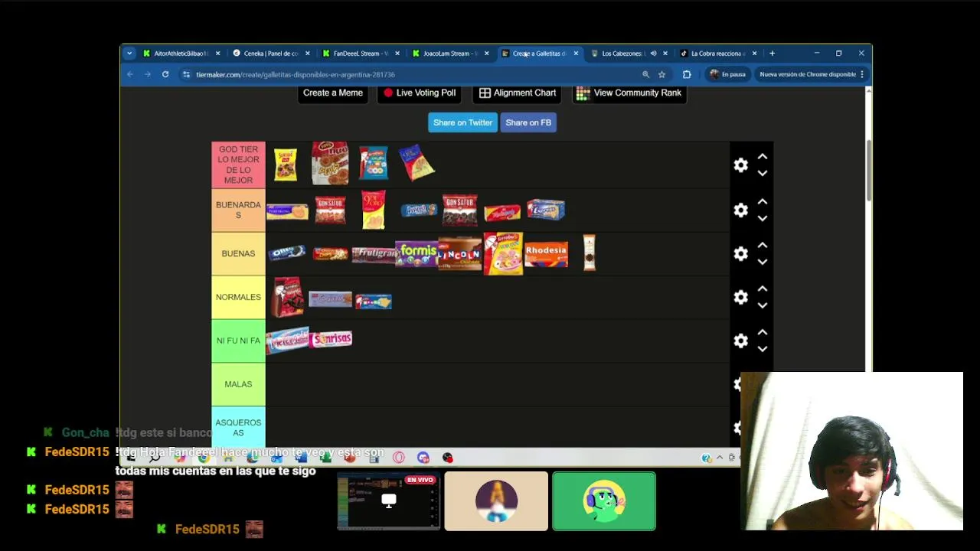This screenshot has width=980, height=551.
Task: Open the EN VIVO stream preview
Action: 389,501
